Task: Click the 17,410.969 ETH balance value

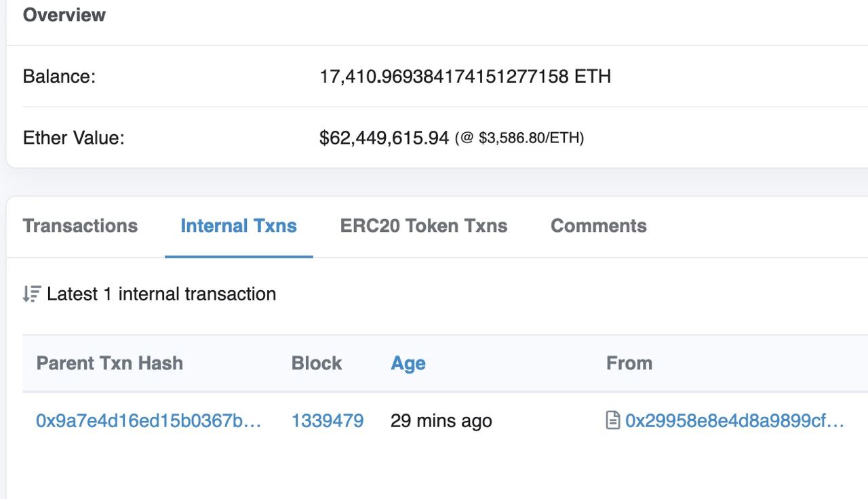Action: pos(465,77)
